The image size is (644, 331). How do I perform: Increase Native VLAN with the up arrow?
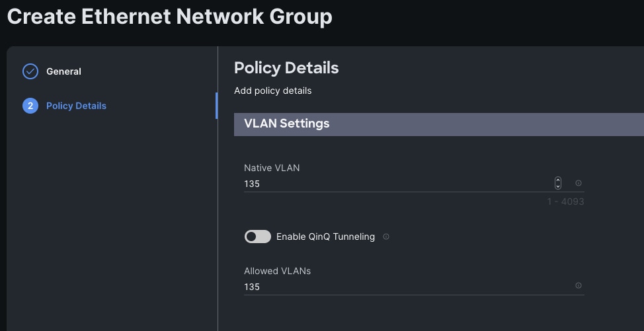click(558, 180)
